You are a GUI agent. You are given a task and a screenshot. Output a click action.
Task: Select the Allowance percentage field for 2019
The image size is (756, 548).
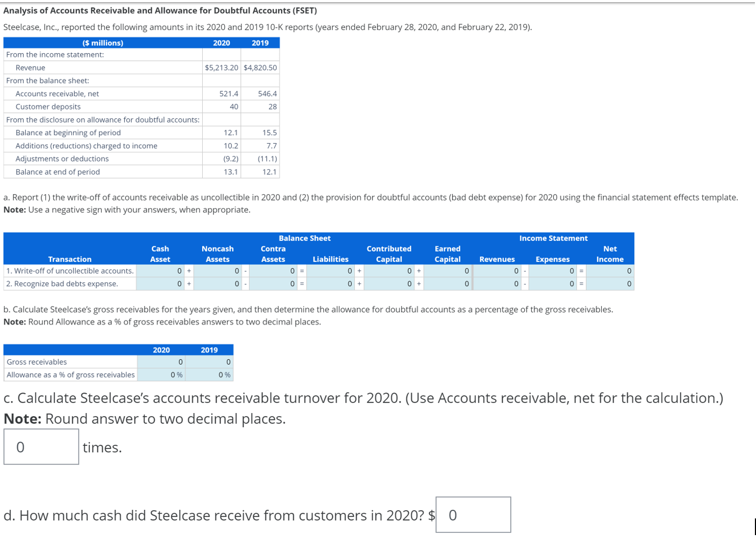click(x=210, y=375)
